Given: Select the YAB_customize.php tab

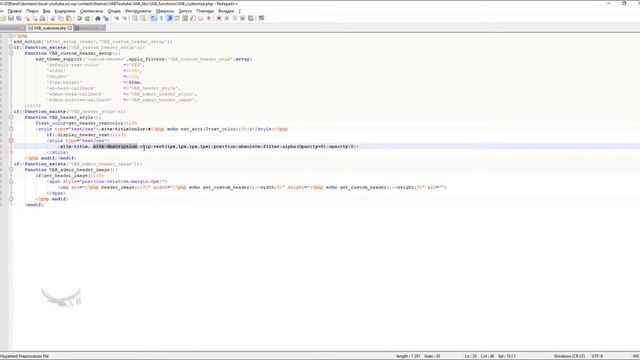Looking at the screenshot, I should (x=49, y=28).
